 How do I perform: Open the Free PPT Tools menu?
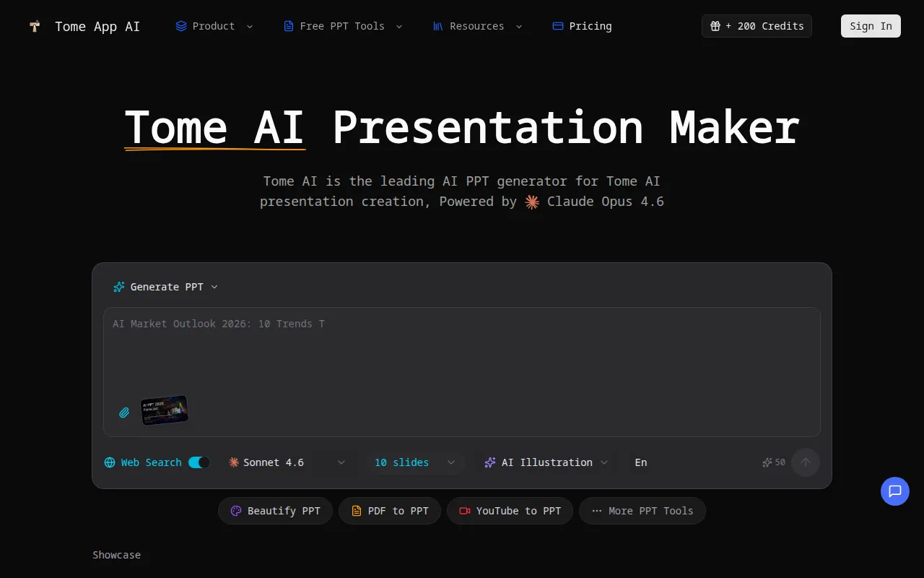(342, 26)
